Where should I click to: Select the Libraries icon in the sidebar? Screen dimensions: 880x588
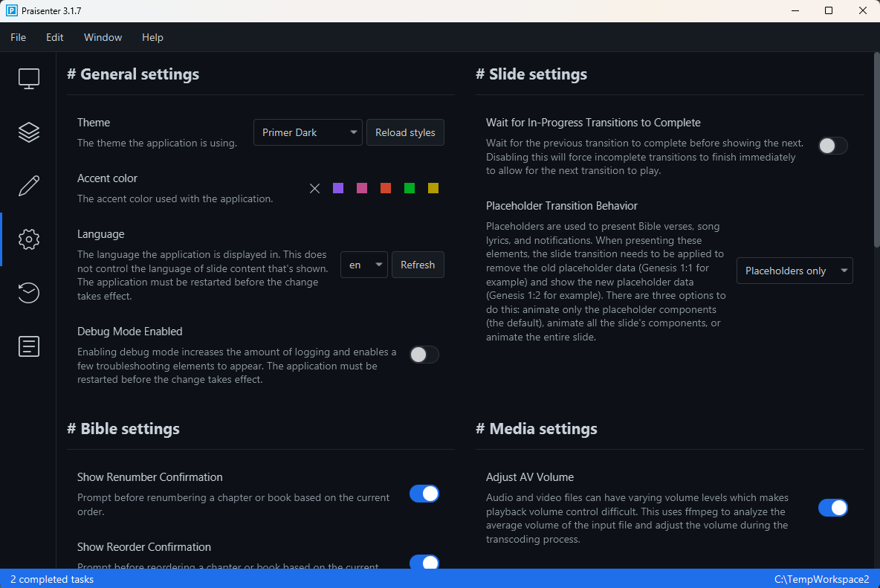tap(28, 132)
